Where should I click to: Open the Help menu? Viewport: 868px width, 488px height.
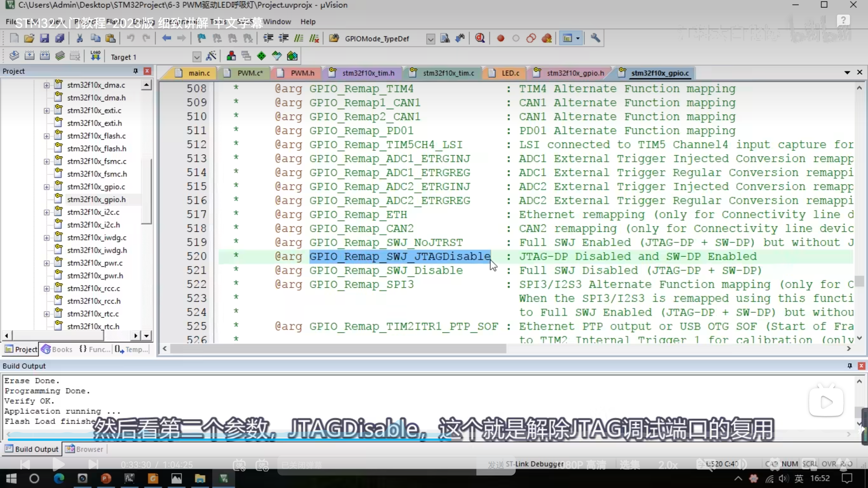click(308, 22)
